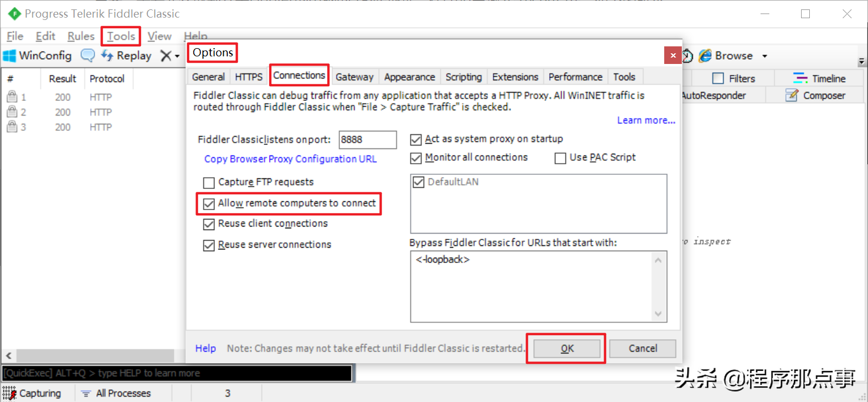Screen dimensions: 868x402
Task: Click the WinConfig Windows logo icon
Action: click(9, 56)
